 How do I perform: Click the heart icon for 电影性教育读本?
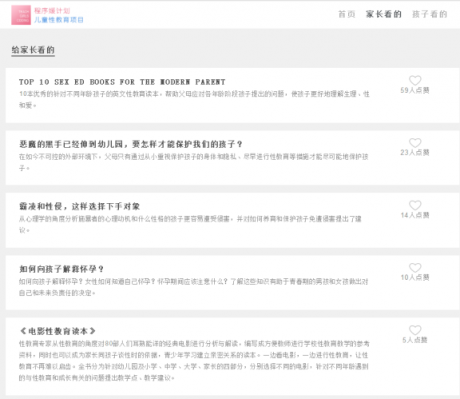(x=415, y=330)
